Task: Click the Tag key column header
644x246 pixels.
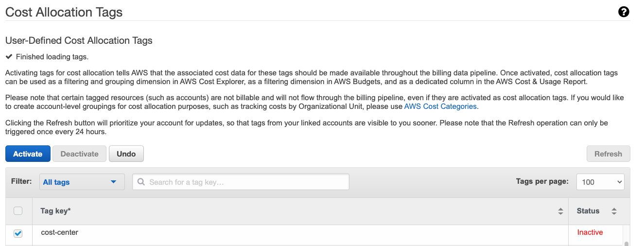Action: (56, 211)
